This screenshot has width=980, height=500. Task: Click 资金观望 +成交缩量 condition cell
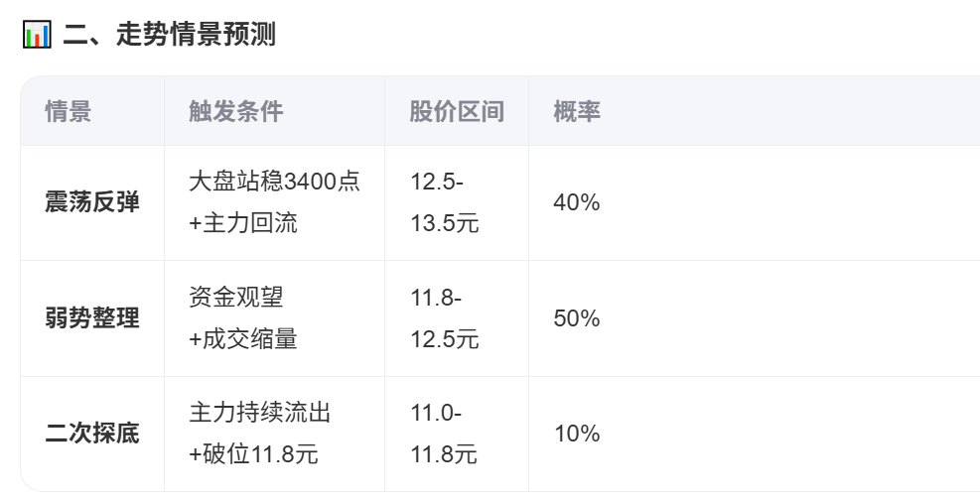tap(243, 318)
